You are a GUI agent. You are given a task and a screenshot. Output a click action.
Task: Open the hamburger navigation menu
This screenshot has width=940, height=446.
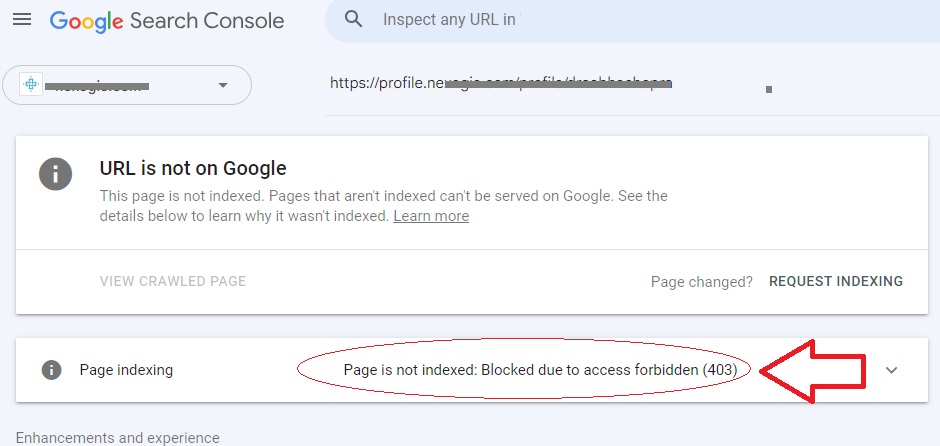pos(22,20)
